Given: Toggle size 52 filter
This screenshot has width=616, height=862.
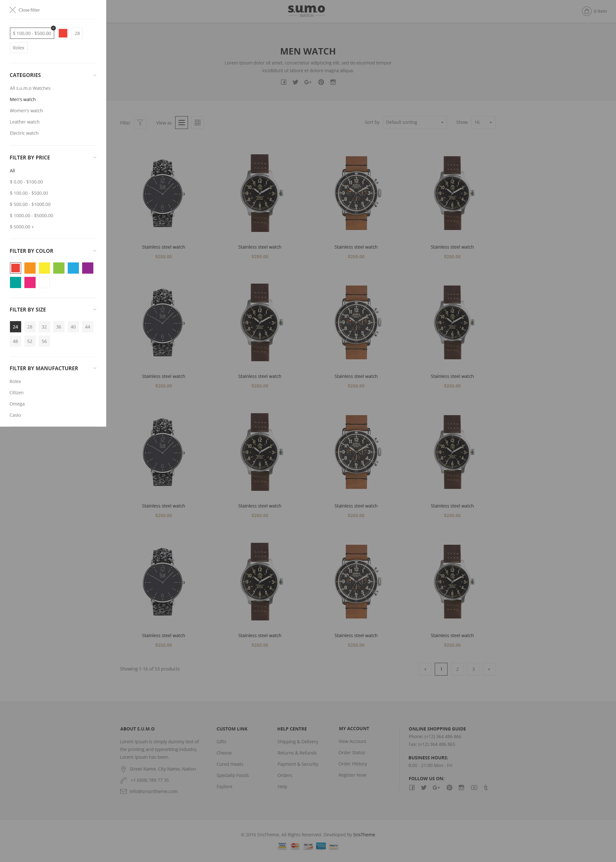Looking at the screenshot, I should pyautogui.click(x=30, y=341).
